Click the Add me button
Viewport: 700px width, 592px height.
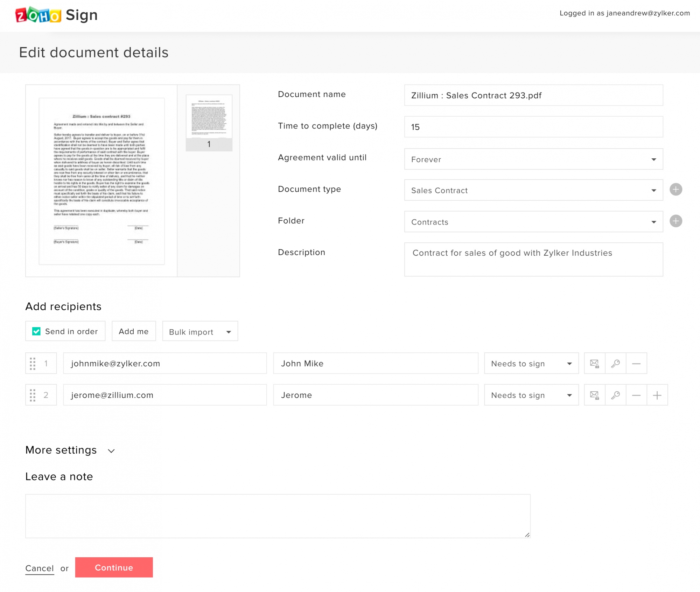point(133,331)
